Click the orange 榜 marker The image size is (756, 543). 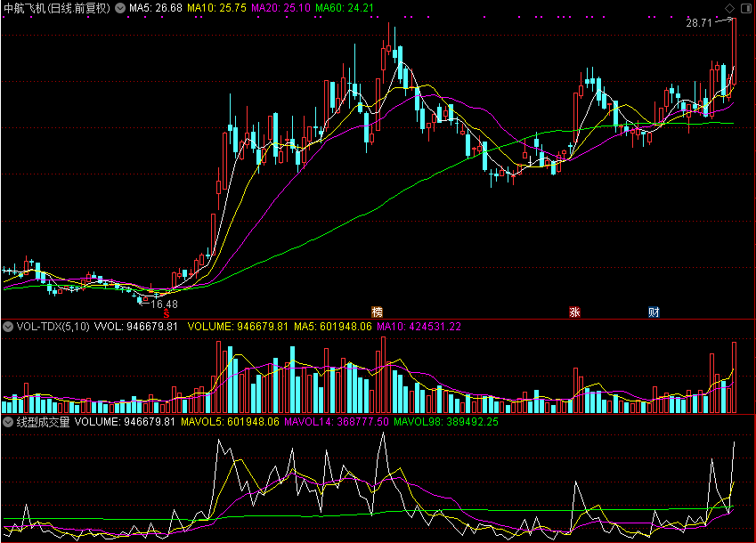[377, 312]
